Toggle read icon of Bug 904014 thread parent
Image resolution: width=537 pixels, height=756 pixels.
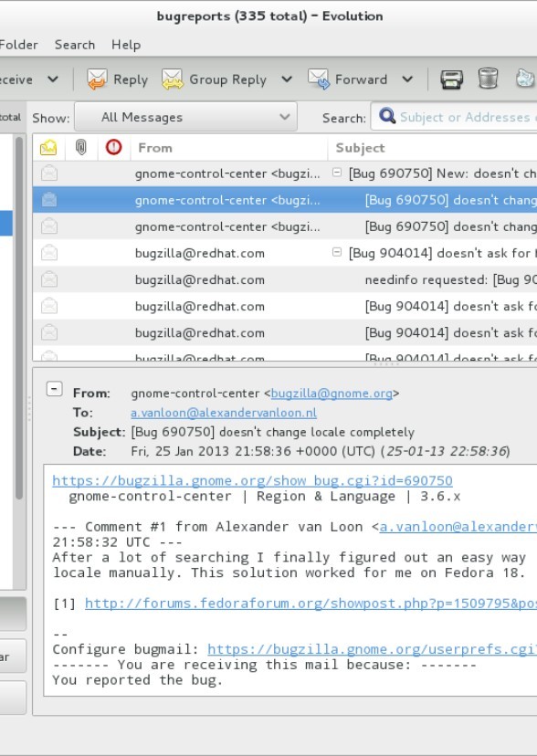pos(49,253)
